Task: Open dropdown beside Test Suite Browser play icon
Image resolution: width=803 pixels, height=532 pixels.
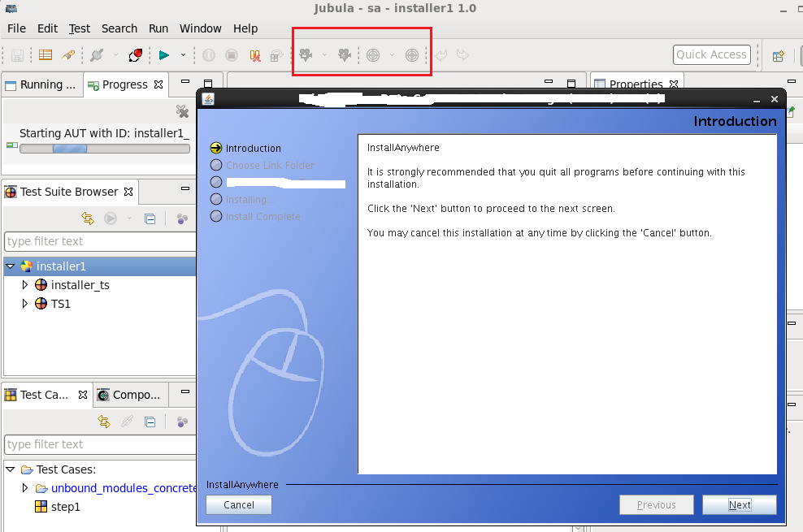Action: [129, 218]
